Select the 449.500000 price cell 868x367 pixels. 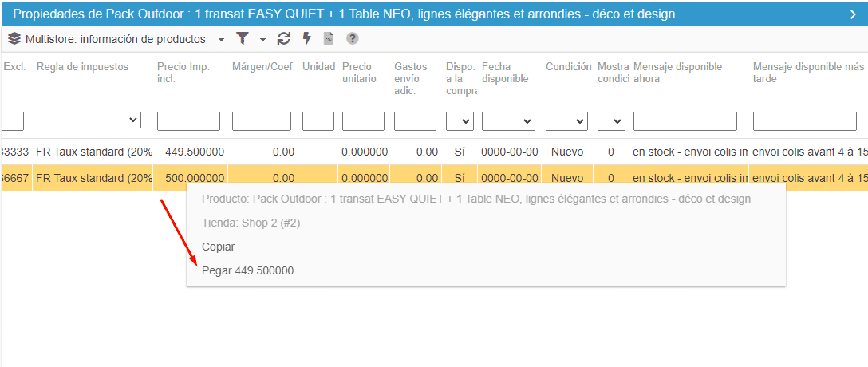pos(194,152)
